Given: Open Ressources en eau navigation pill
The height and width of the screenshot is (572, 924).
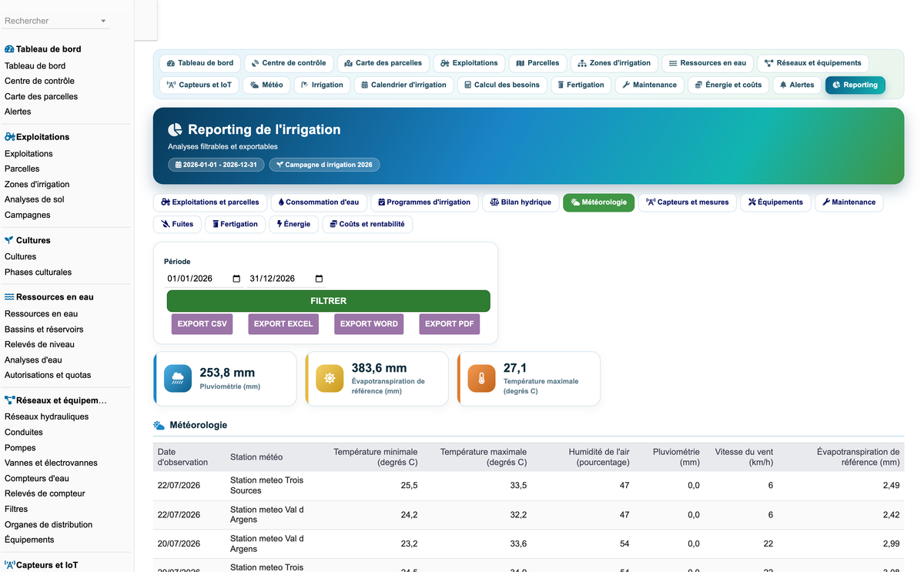Looking at the screenshot, I should (x=708, y=63).
